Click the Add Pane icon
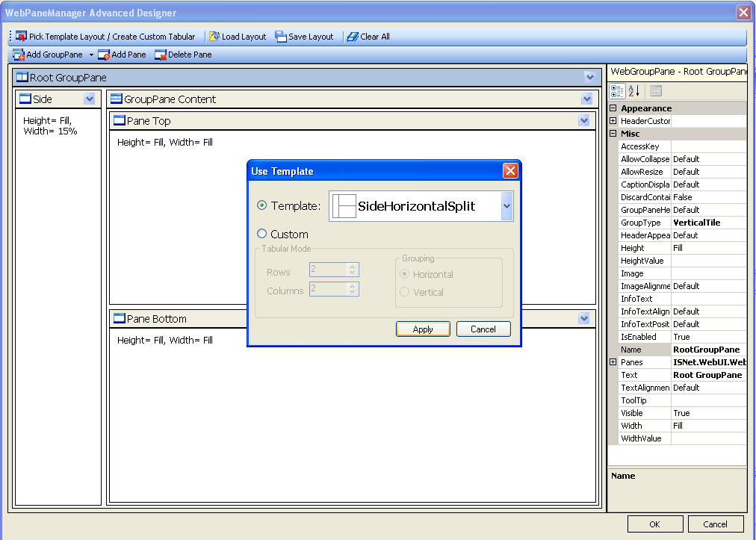756x540 pixels. pyautogui.click(x=104, y=55)
